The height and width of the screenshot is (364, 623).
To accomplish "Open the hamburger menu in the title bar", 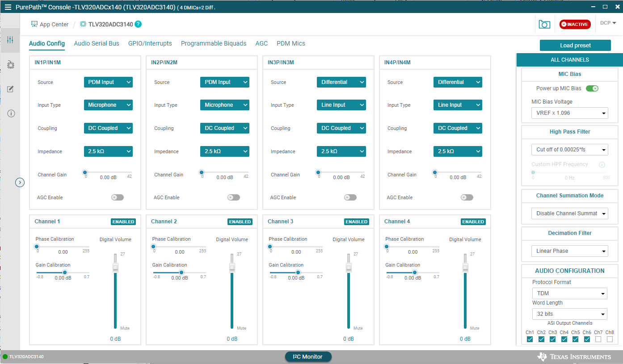I will (x=8, y=7).
